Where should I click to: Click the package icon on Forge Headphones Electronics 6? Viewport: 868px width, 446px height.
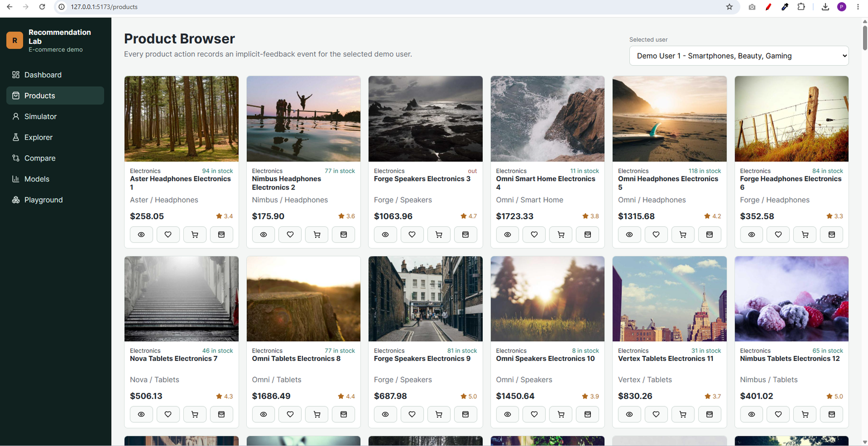click(832, 234)
